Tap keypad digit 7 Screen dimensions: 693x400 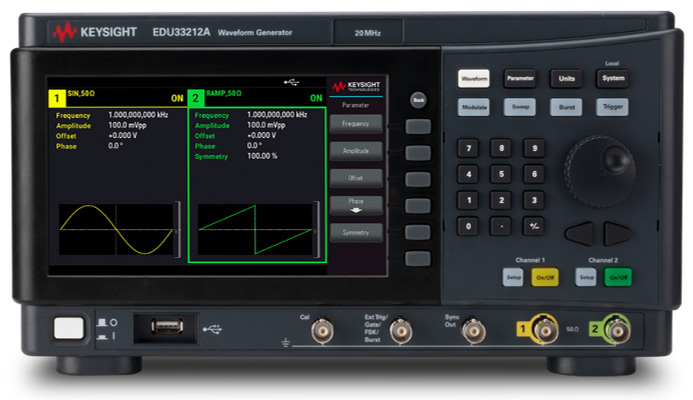point(468,149)
